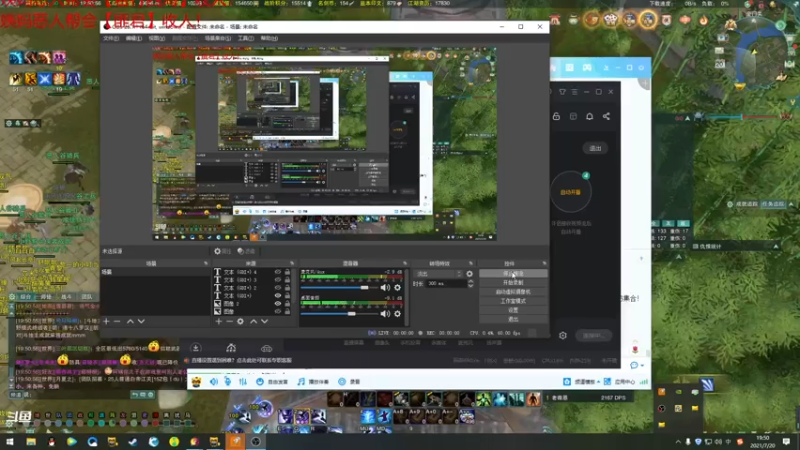Pop out the 混音器 dock via header icon

[405, 263]
